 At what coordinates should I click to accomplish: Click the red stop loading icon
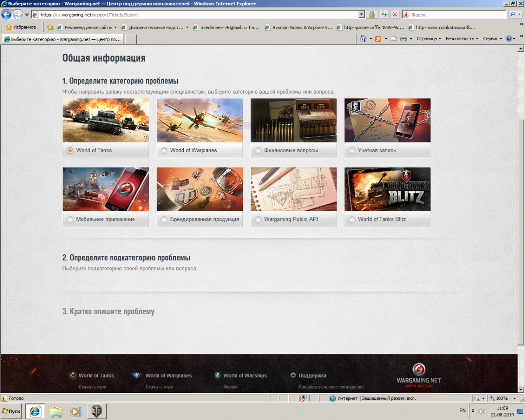pos(395,14)
